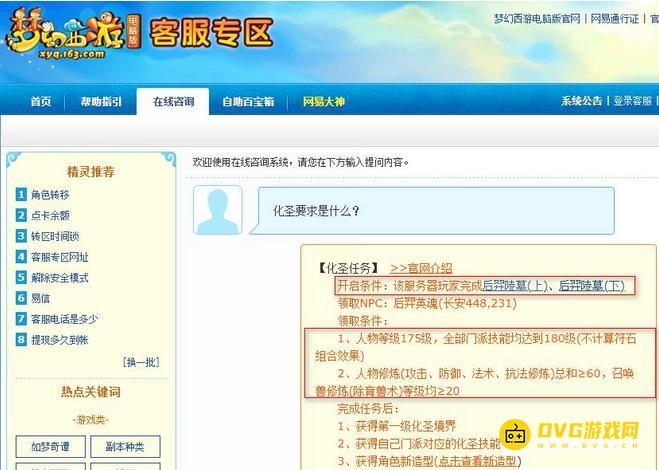The image size is (659, 470).
Task: Select 客服专区网址 recommendation item
Action: point(60,257)
